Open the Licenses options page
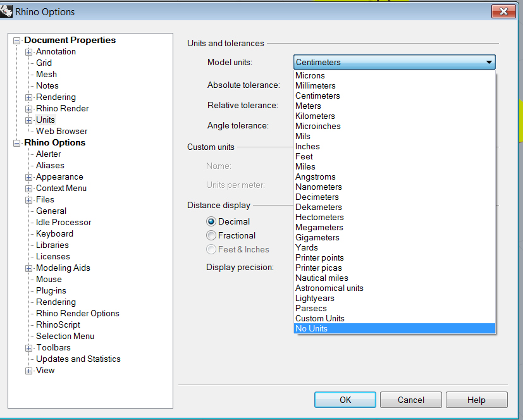This screenshot has width=523, height=420. (x=53, y=257)
